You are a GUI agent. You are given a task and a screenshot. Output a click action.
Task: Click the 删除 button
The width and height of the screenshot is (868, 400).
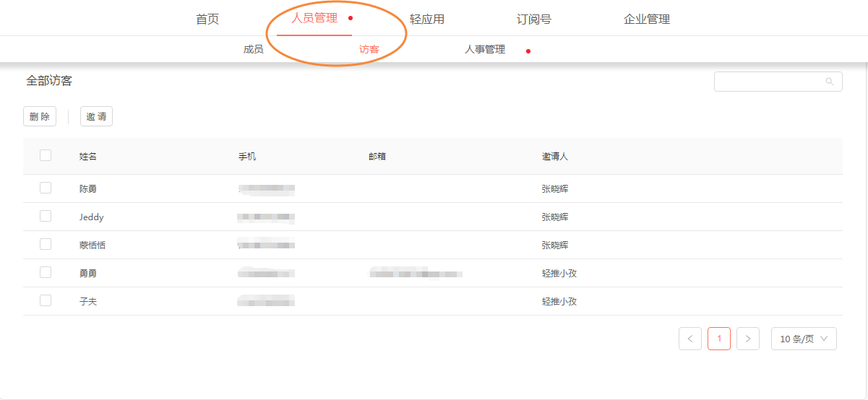point(40,116)
